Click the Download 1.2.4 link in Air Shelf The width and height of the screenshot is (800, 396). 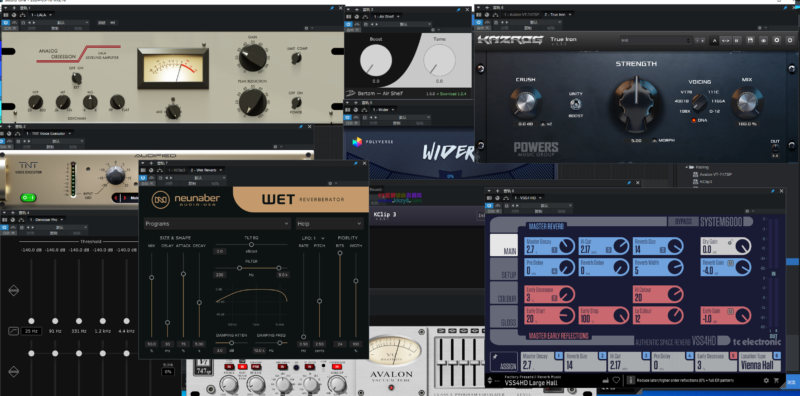tap(453, 93)
